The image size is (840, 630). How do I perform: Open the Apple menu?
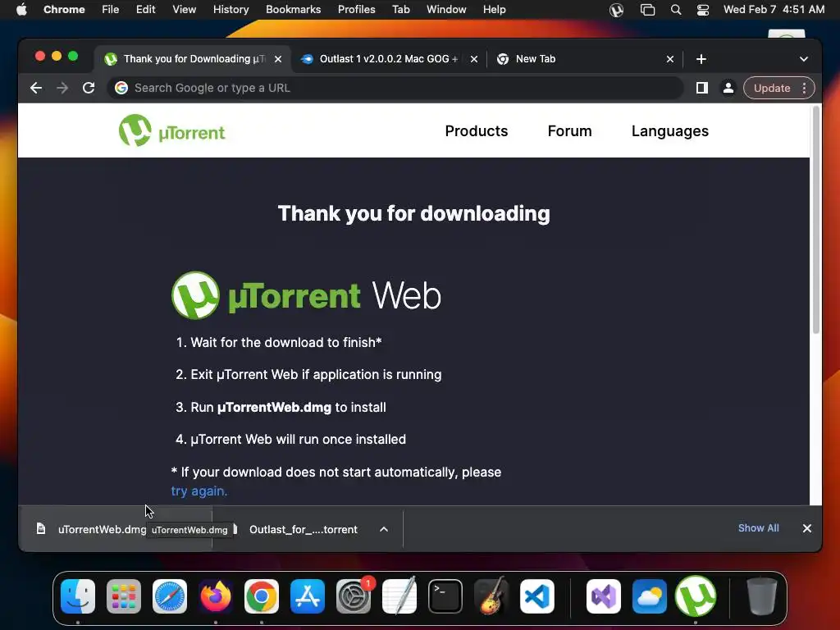(x=21, y=9)
